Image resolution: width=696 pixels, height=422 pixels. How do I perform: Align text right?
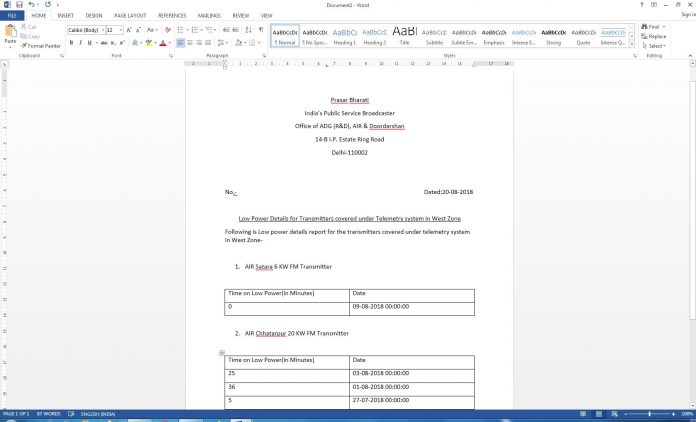tap(199, 43)
